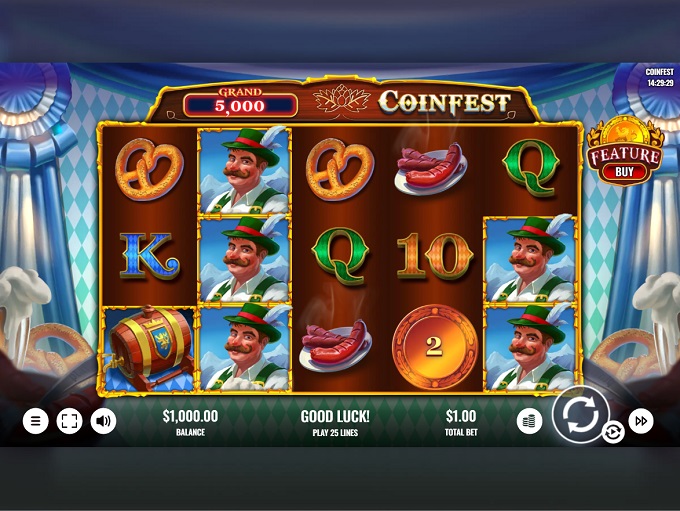The image size is (680, 511).
Task: Click the gold coin with number 2
Action: point(434,347)
